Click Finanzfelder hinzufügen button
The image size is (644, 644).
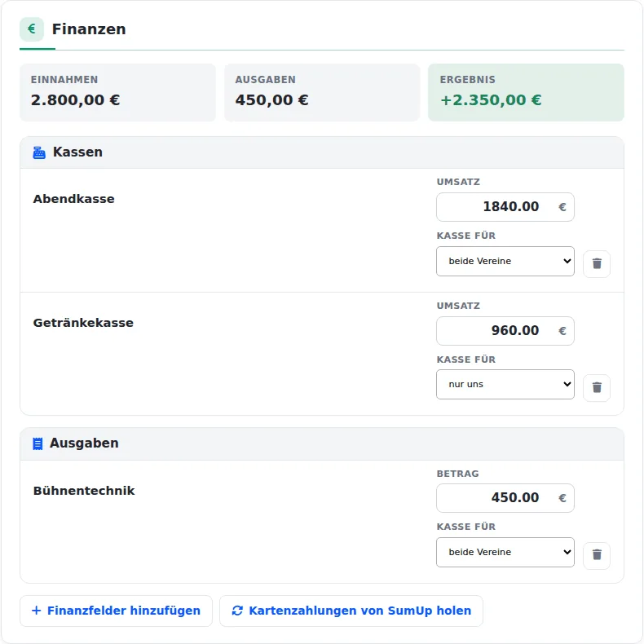117,611
